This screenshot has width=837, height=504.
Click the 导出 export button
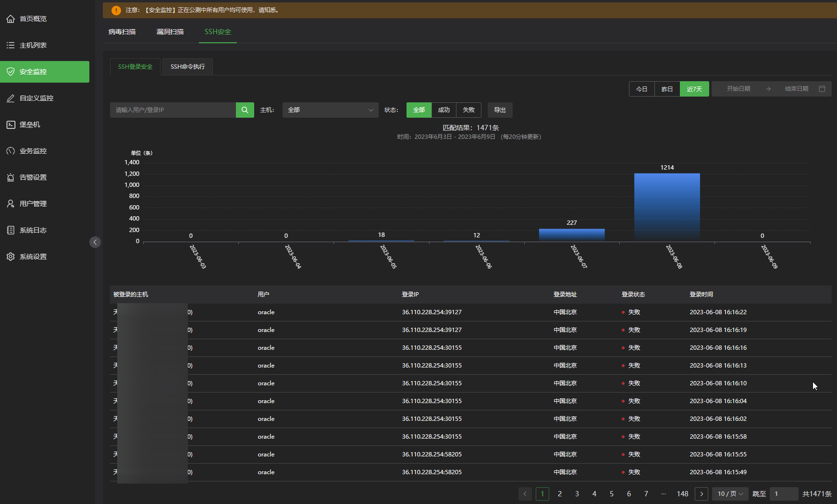coord(500,110)
